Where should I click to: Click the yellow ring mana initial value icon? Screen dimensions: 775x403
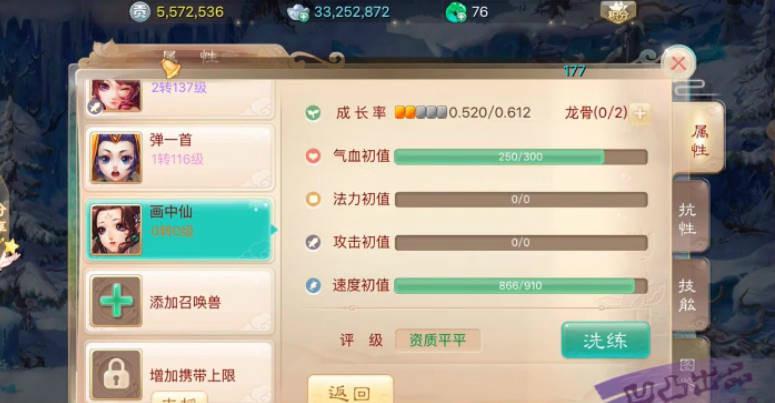coord(313,199)
